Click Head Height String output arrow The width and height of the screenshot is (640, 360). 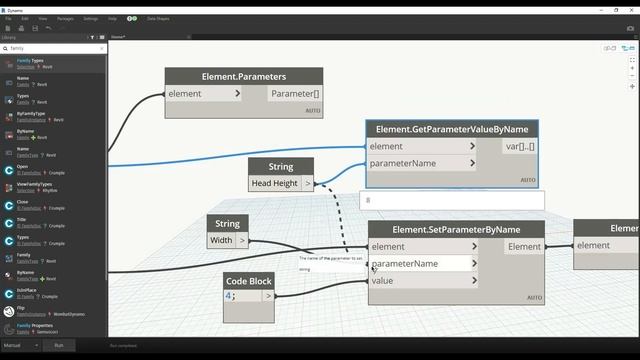coord(308,183)
